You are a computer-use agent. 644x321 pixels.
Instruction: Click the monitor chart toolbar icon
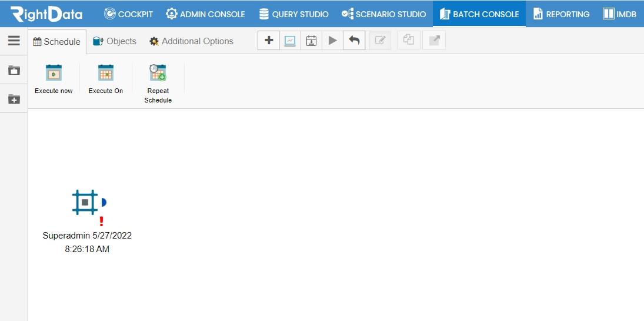(x=290, y=40)
